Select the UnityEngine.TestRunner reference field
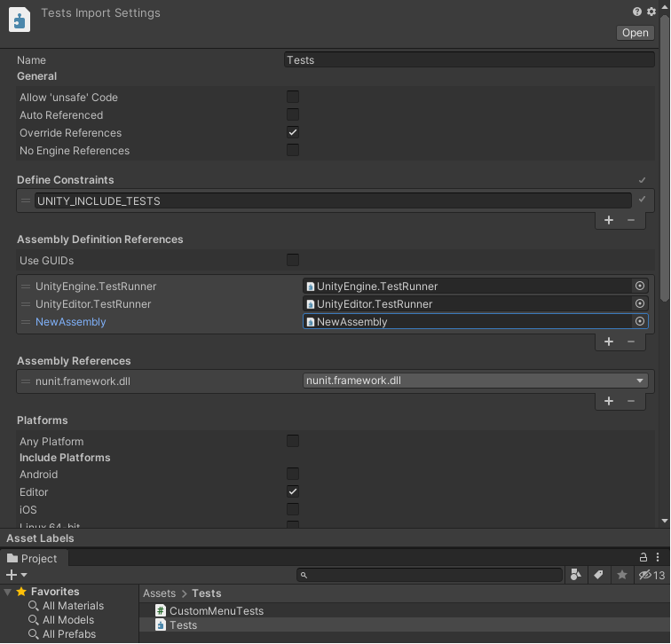 click(467, 286)
